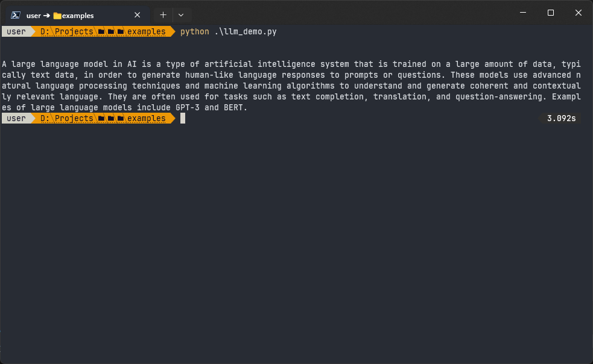The height and width of the screenshot is (364, 593).
Task: Expand the new tab profile dropdown chevron
Action: point(181,15)
